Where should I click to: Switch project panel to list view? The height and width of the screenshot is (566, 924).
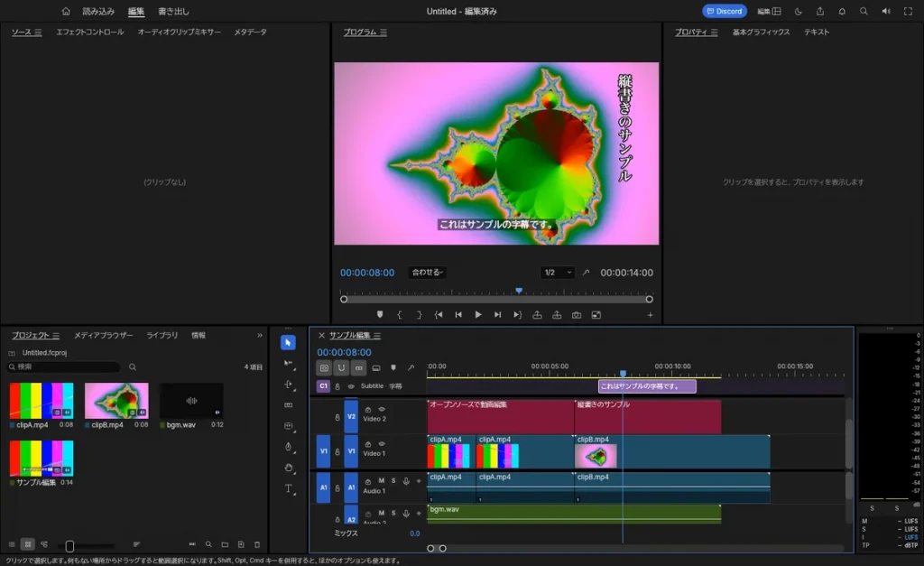(12, 544)
